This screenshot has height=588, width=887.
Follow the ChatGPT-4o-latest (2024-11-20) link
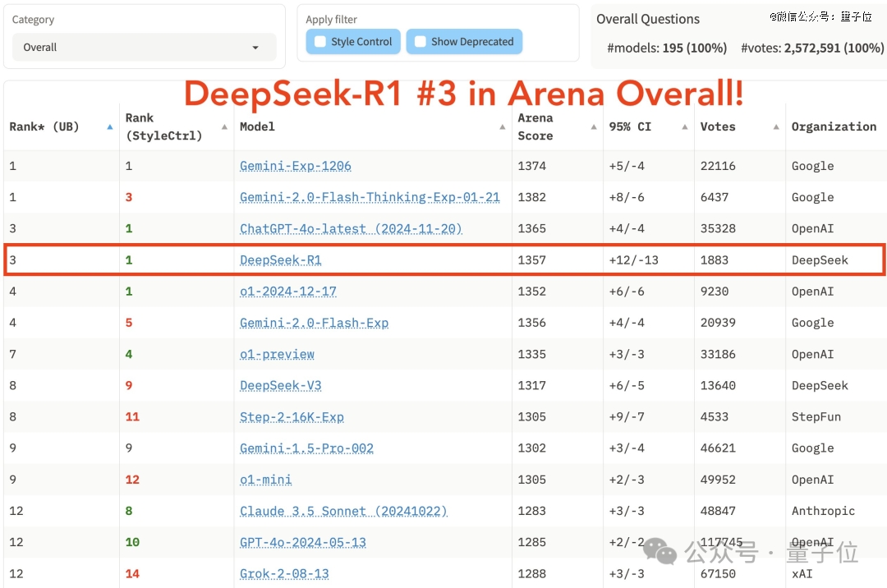point(351,228)
